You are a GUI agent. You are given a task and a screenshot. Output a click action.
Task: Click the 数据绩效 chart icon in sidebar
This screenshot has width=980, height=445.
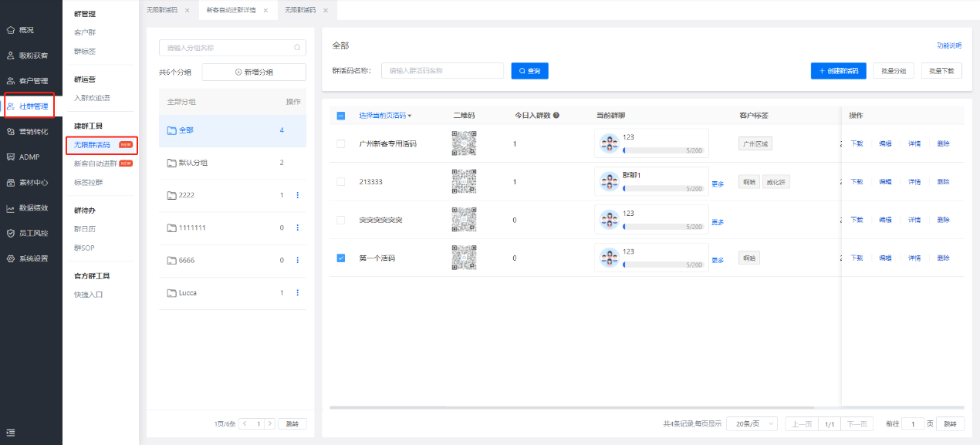[x=11, y=208]
